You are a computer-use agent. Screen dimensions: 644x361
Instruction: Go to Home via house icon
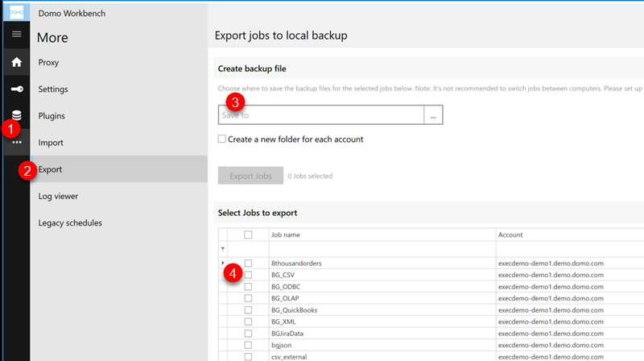click(16, 62)
